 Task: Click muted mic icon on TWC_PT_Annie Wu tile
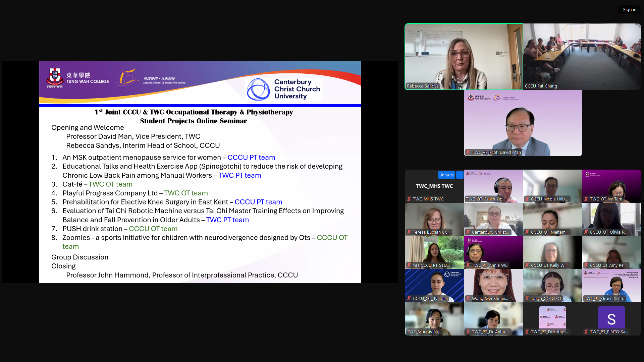coord(468,265)
